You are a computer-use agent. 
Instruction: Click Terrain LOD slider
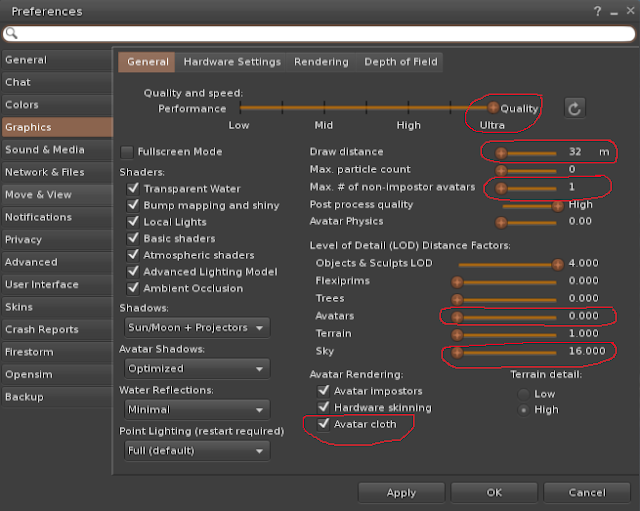click(504, 335)
